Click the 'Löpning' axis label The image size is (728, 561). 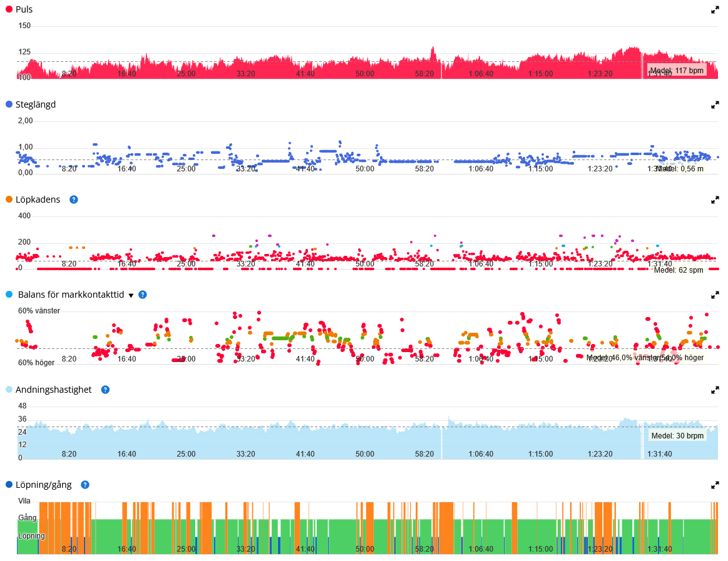click(31, 536)
